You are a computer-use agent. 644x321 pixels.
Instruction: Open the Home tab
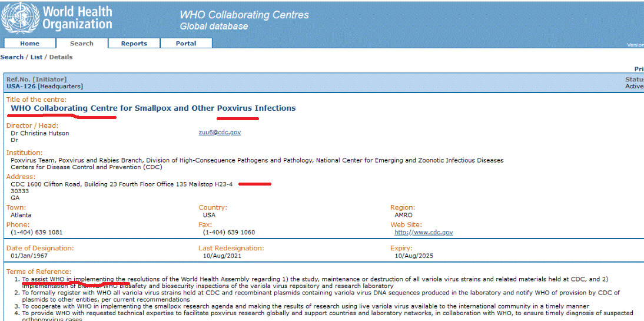[x=29, y=44]
